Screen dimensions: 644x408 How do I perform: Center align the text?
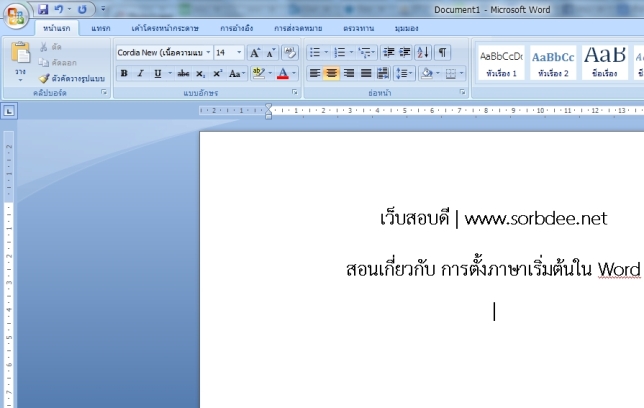(x=331, y=74)
